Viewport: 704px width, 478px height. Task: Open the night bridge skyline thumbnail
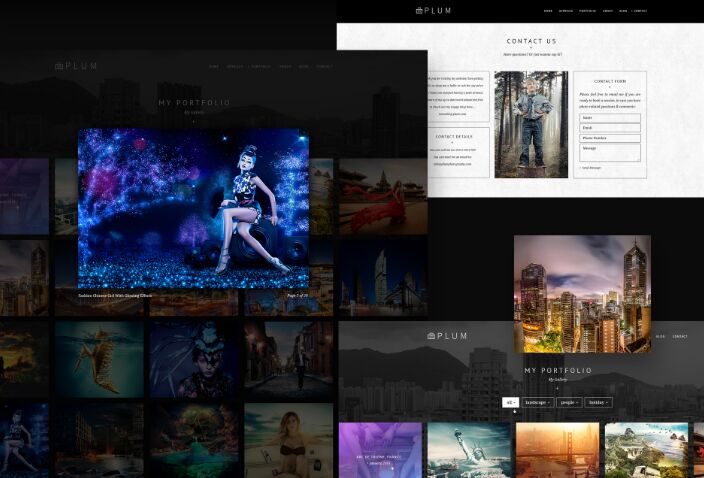(x=383, y=278)
